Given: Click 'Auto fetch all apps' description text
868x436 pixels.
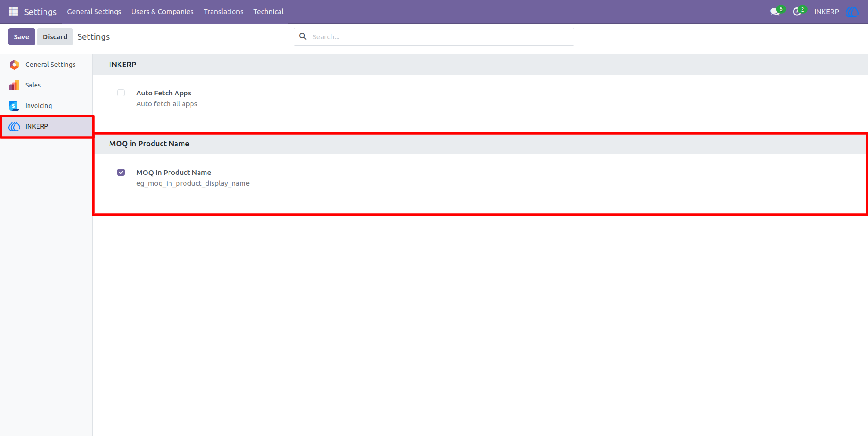Looking at the screenshot, I should click(x=167, y=104).
